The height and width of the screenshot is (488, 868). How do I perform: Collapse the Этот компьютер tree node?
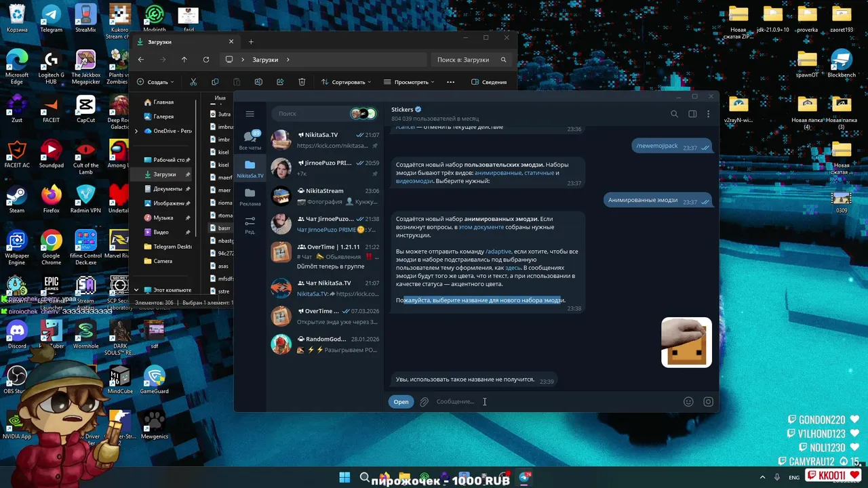[136, 290]
